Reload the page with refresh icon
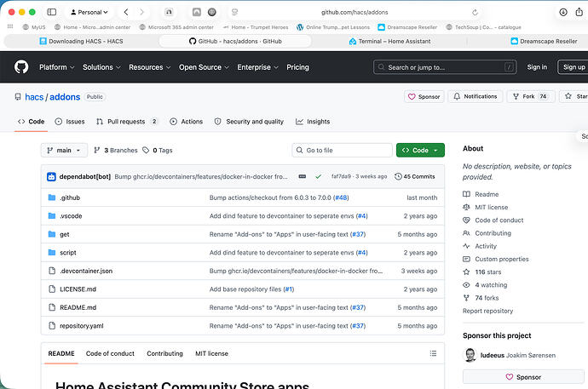 pos(475,13)
